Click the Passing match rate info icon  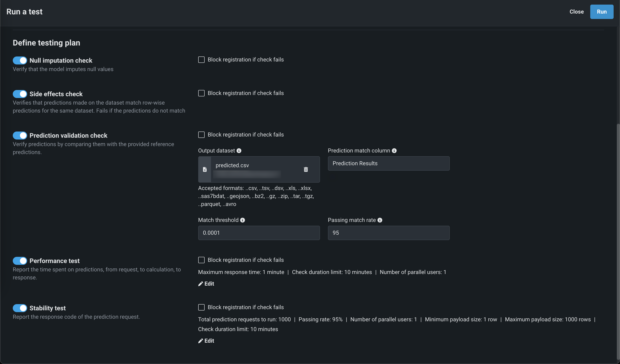(380, 220)
